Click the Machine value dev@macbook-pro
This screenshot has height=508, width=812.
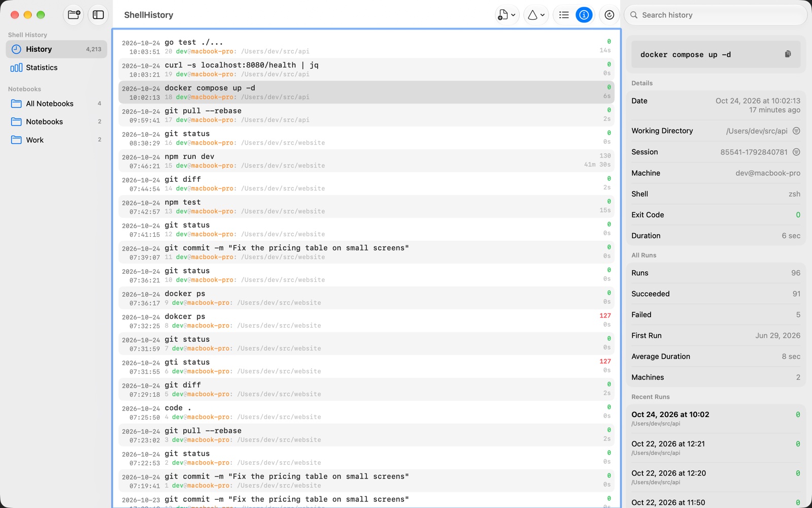[768, 173]
